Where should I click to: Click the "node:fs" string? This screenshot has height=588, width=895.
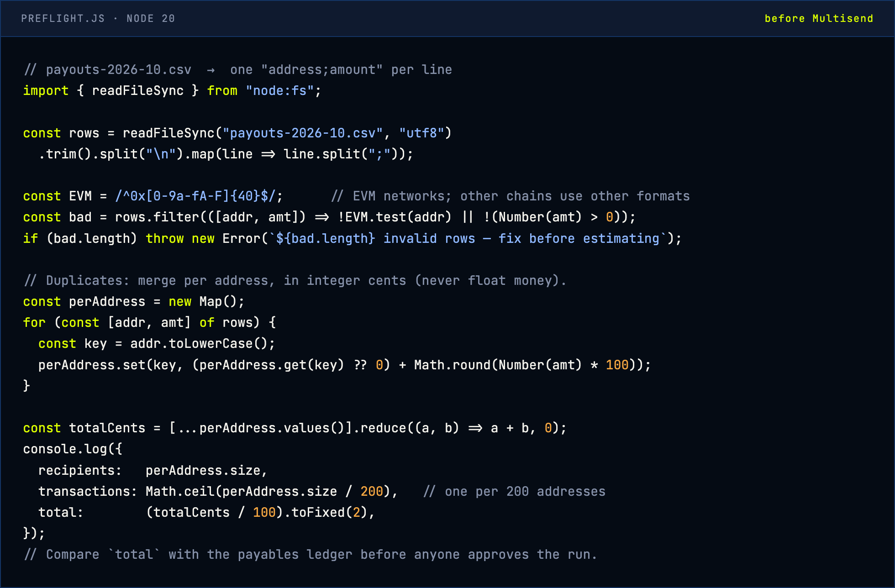279,91
